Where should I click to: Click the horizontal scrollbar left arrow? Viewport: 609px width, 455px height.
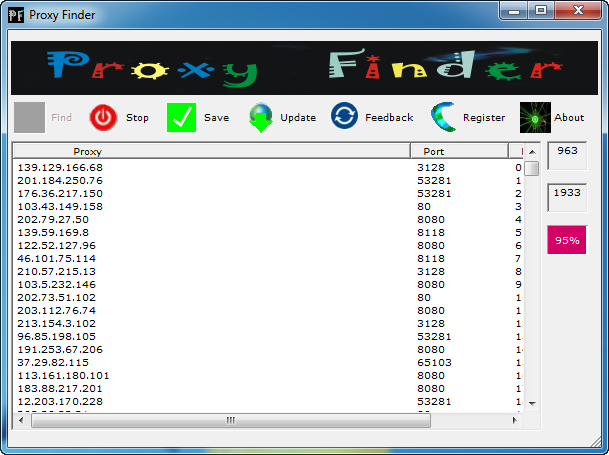(x=21, y=421)
